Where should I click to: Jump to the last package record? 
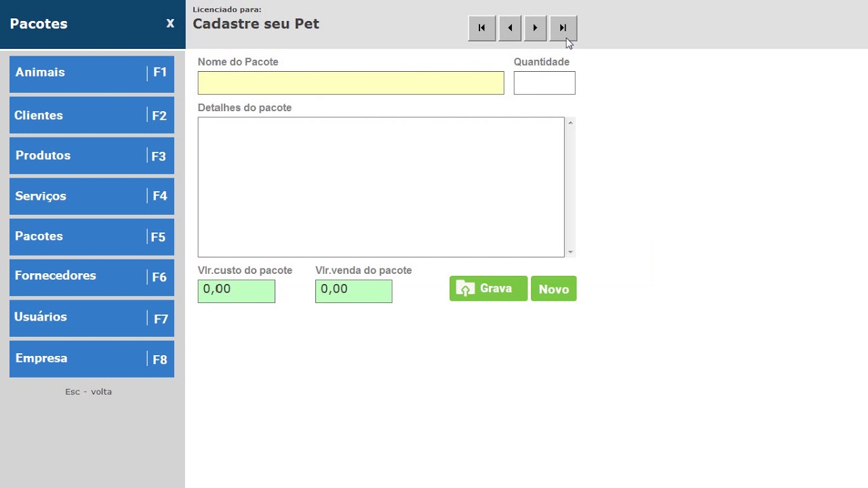563,28
